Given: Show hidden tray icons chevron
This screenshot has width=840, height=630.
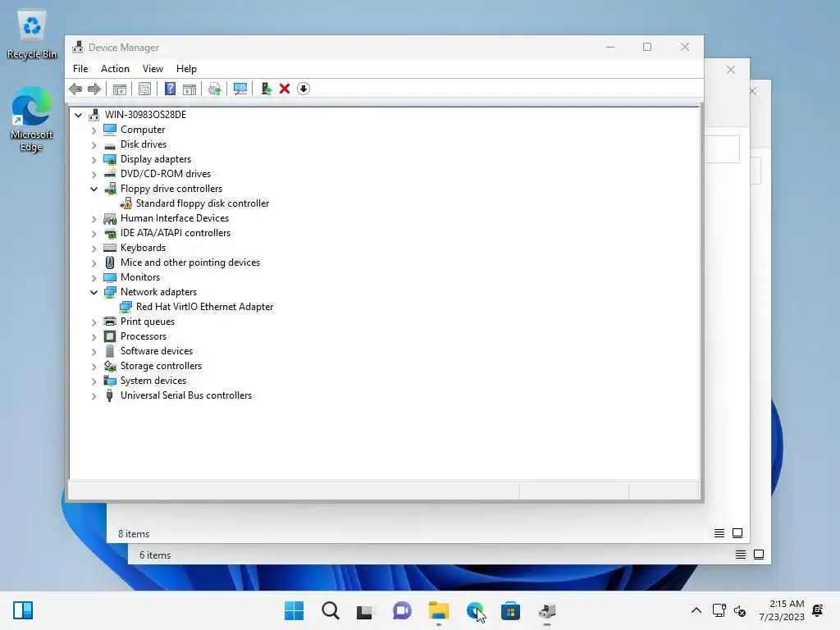Looking at the screenshot, I should point(696,610).
